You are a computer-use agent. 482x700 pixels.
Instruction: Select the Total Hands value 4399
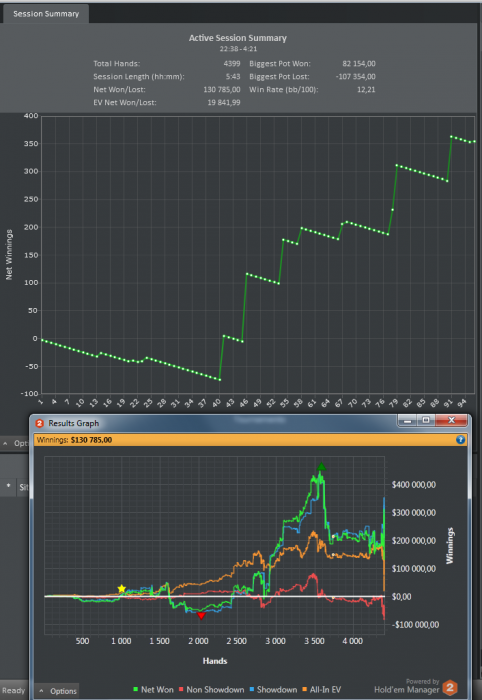coord(232,64)
